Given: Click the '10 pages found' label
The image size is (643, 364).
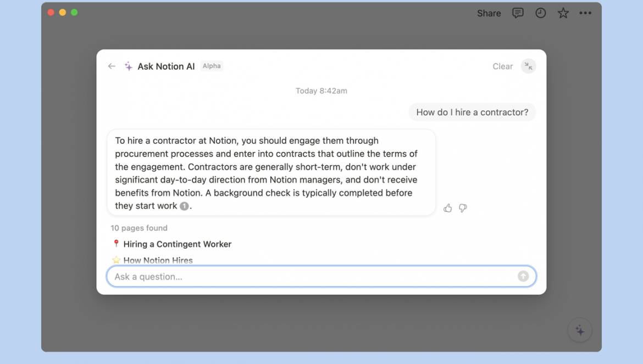Looking at the screenshot, I should point(139,228).
